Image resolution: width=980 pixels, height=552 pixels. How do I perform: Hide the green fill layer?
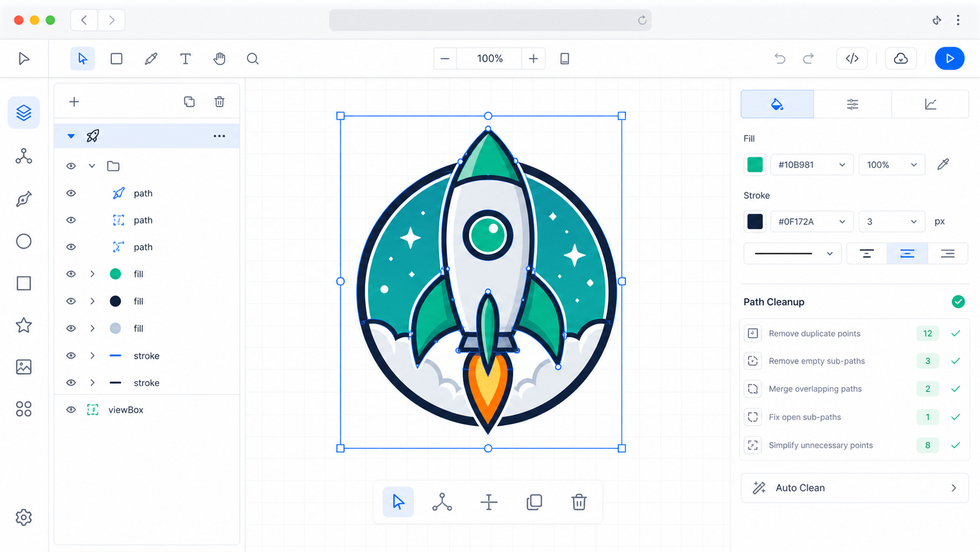tap(71, 274)
